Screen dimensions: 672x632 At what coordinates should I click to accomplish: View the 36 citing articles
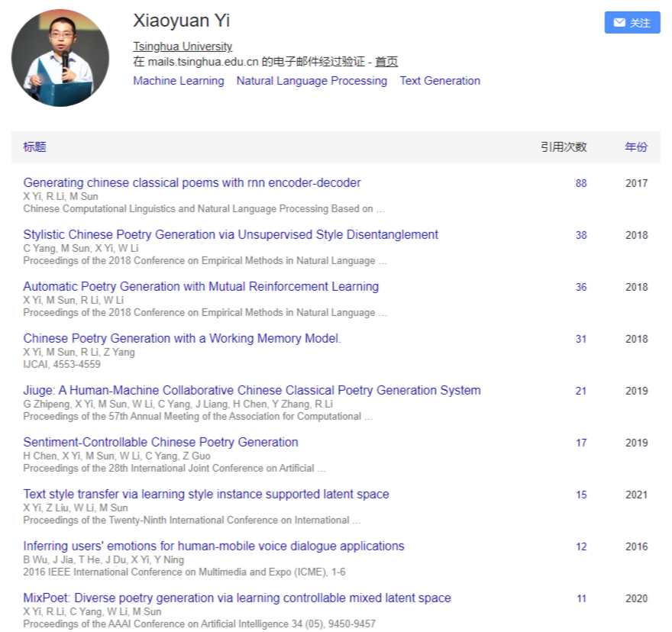pos(580,287)
